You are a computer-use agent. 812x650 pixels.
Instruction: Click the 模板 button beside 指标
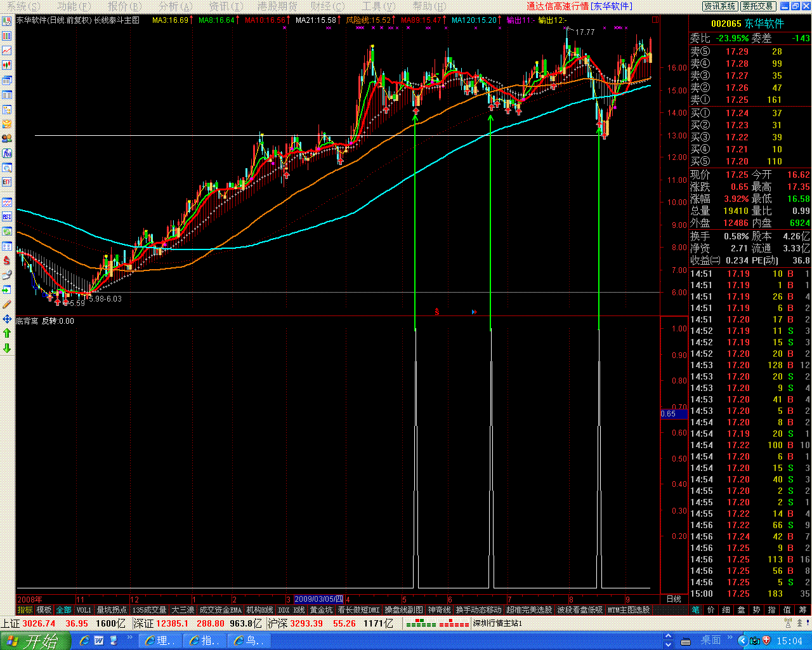point(44,610)
